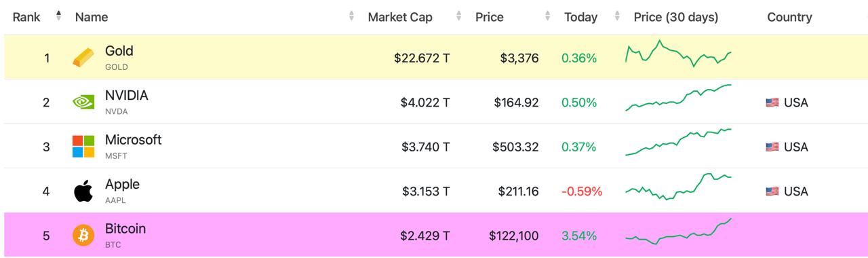View Gold 30-day price sparkline
The width and height of the screenshot is (868, 258).
click(678, 54)
